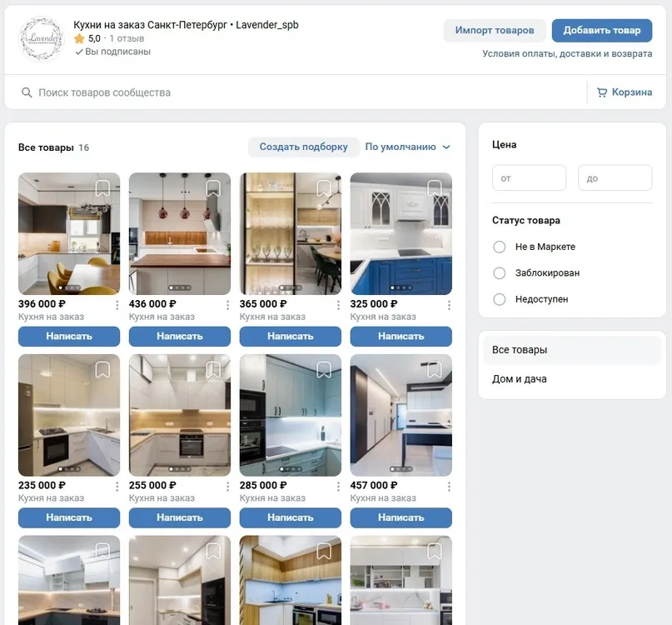Screen dimensions: 672x625
Task: Open payment, delivery and return terms link
Action: click(x=567, y=54)
